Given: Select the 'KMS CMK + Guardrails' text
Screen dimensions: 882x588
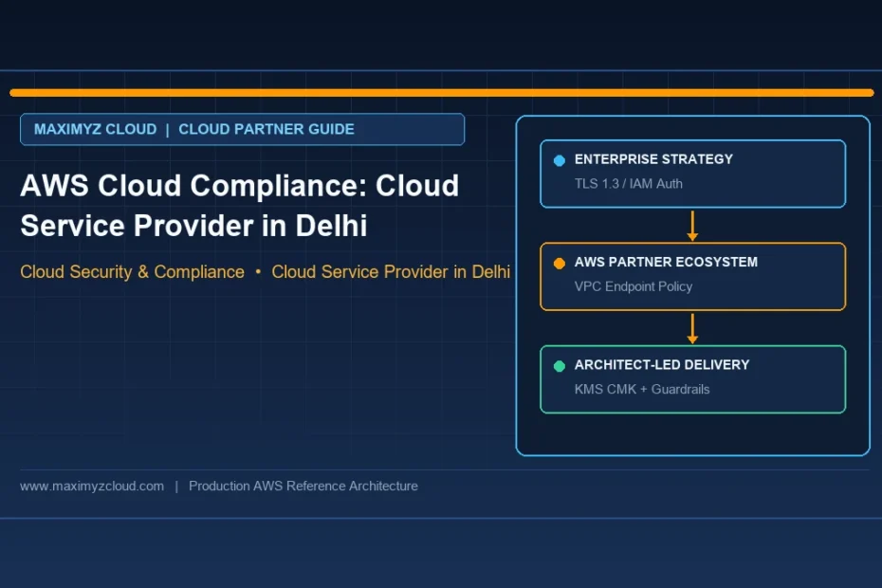Looking at the screenshot, I should tap(642, 390).
